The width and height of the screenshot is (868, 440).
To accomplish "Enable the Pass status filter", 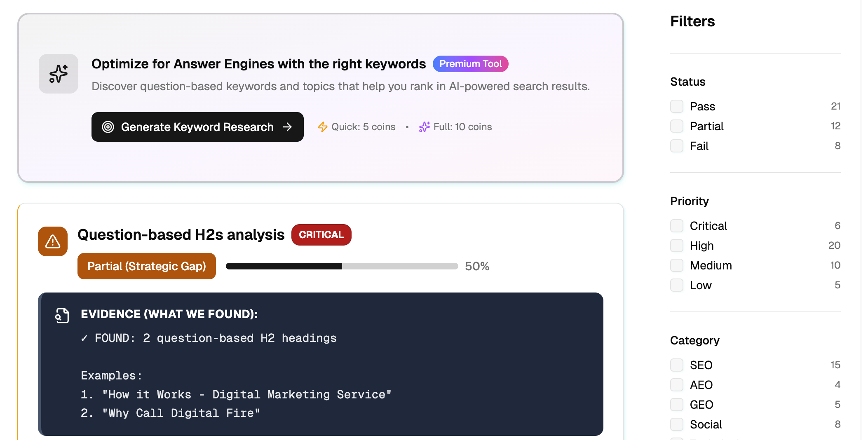I will (677, 106).
